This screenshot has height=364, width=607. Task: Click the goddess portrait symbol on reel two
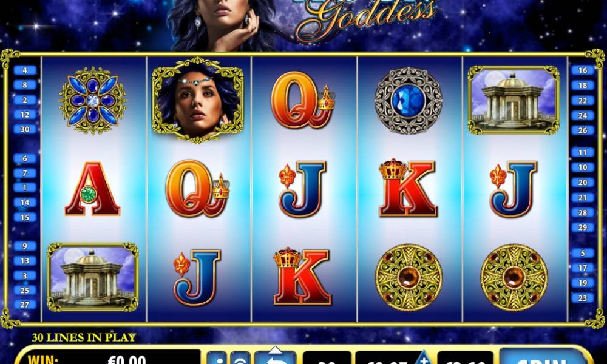tap(198, 101)
